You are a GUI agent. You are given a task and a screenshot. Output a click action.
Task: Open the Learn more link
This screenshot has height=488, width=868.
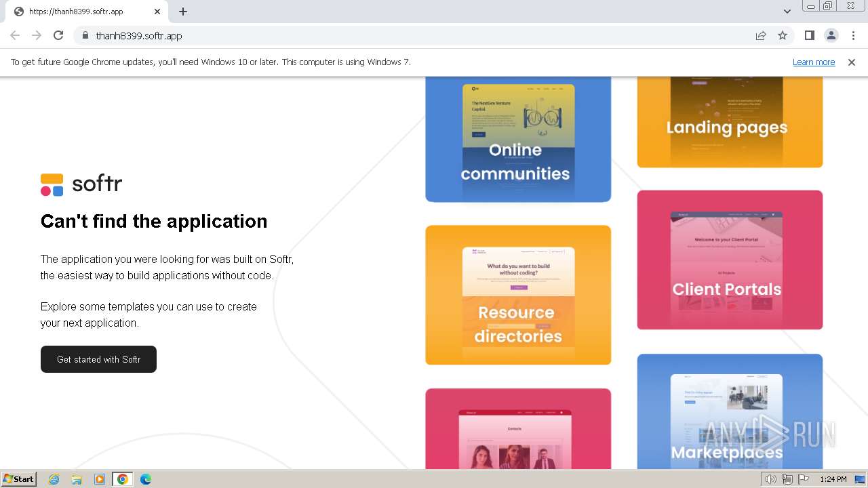(x=814, y=62)
